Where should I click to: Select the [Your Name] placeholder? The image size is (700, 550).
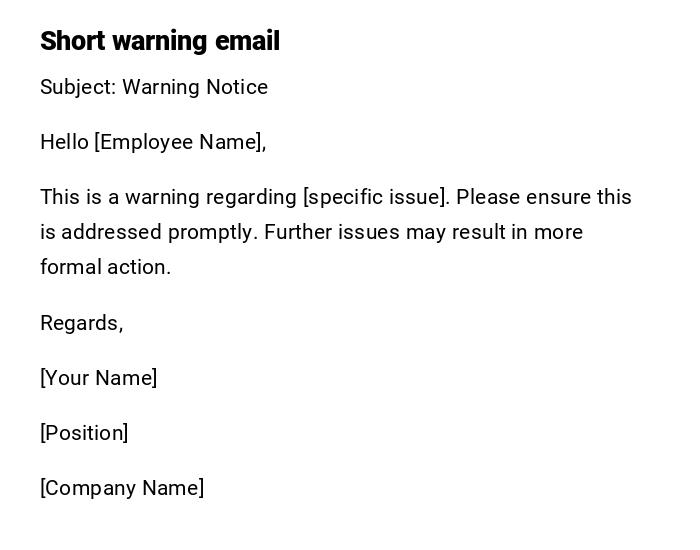pos(98,378)
